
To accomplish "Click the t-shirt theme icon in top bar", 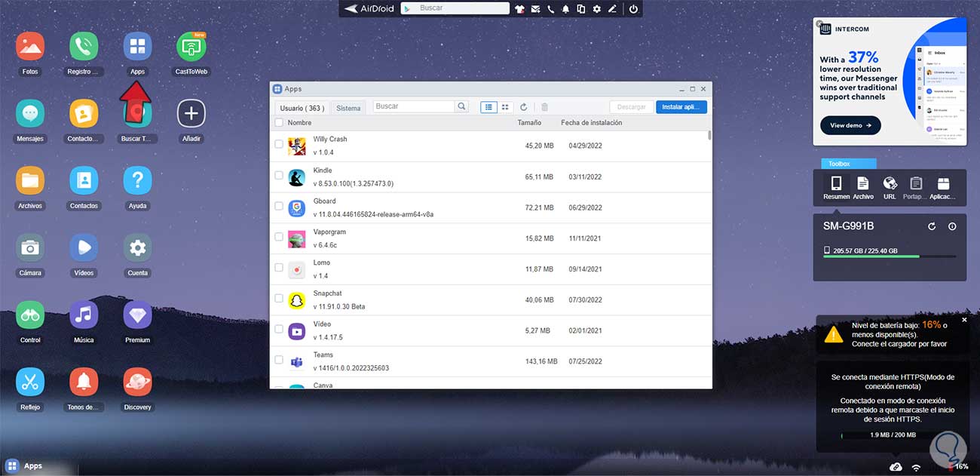I will (x=520, y=9).
